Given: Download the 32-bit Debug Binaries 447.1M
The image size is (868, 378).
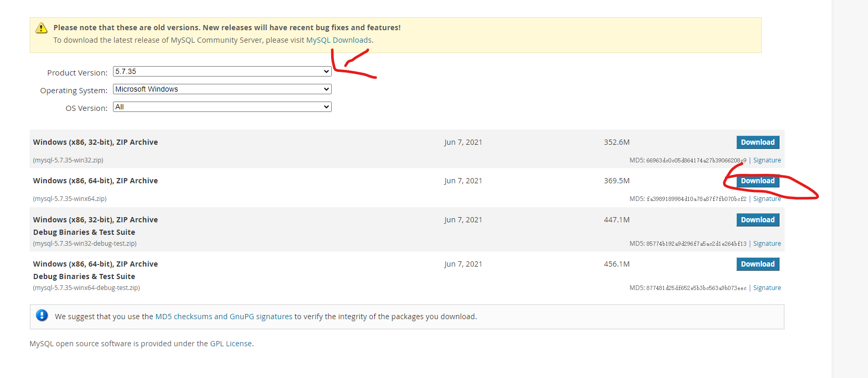Looking at the screenshot, I should click(x=758, y=220).
